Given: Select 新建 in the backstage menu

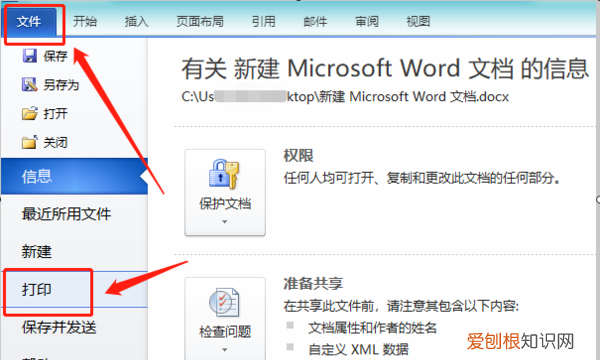Looking at the screenshot, I should pos(36,252).
